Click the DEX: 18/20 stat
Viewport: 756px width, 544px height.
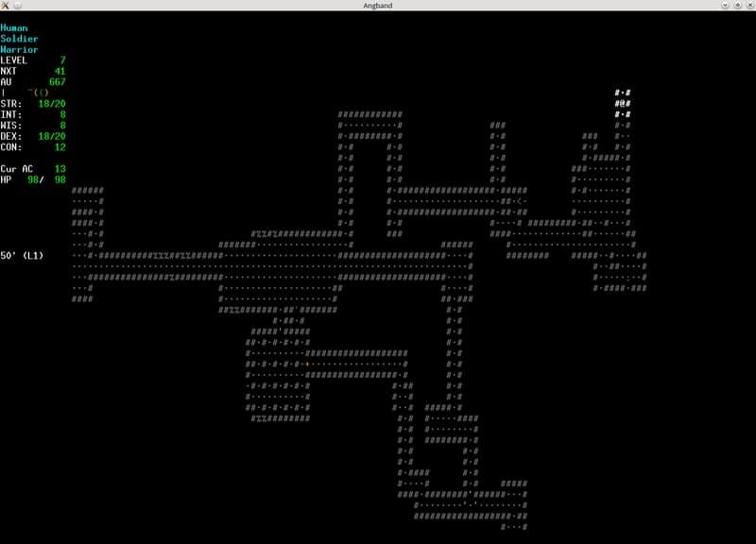coord(33,136)
